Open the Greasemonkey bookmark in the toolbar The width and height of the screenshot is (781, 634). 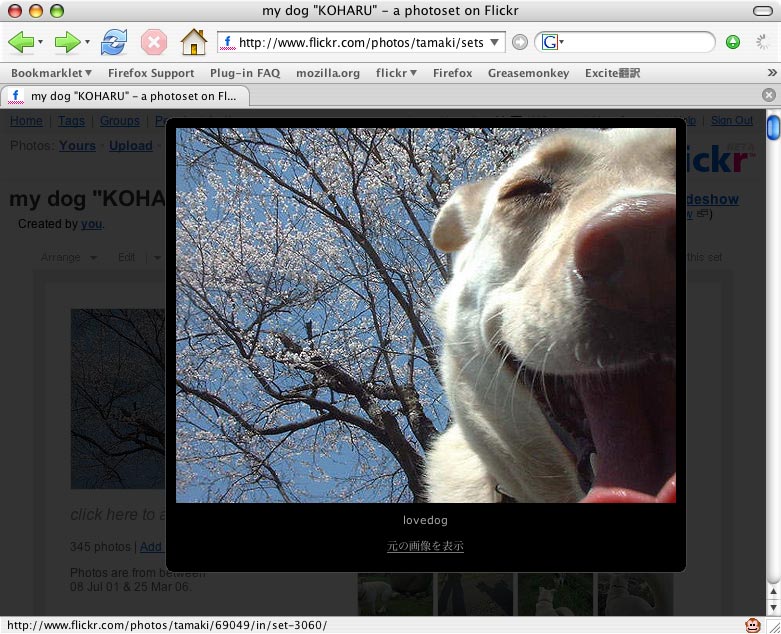(528, 73)
